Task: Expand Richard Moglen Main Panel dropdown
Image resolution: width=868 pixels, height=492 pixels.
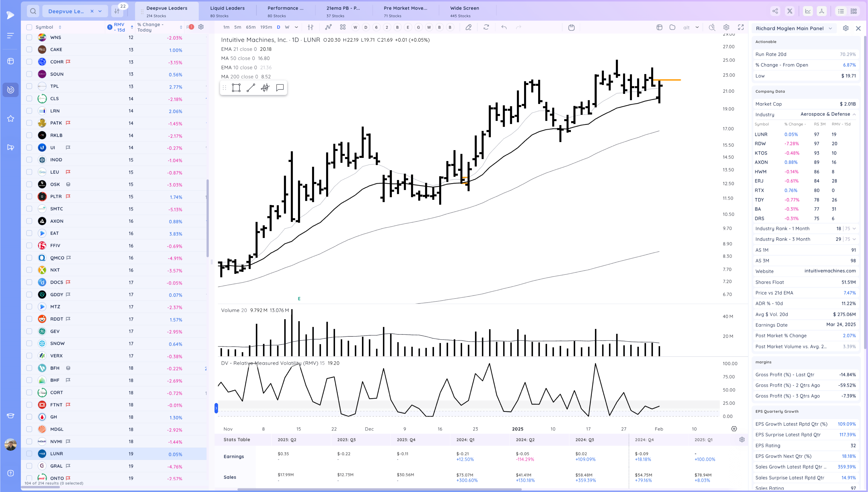Action: [x=830, y=28]
